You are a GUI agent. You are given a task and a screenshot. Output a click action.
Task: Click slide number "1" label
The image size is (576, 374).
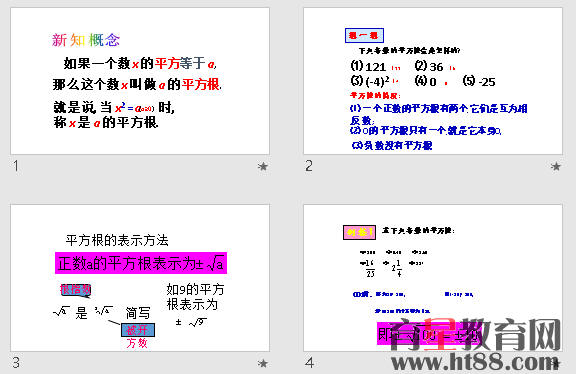(16, 166)
